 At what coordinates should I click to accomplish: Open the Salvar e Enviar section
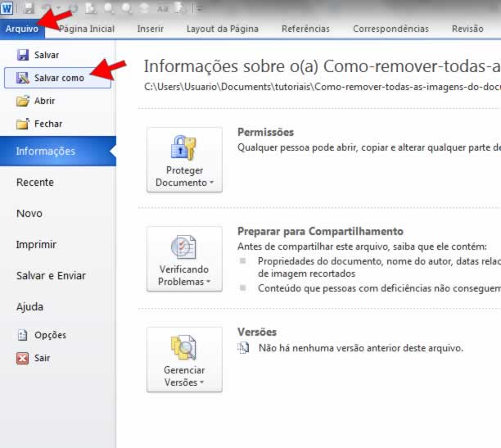(51, 276)
